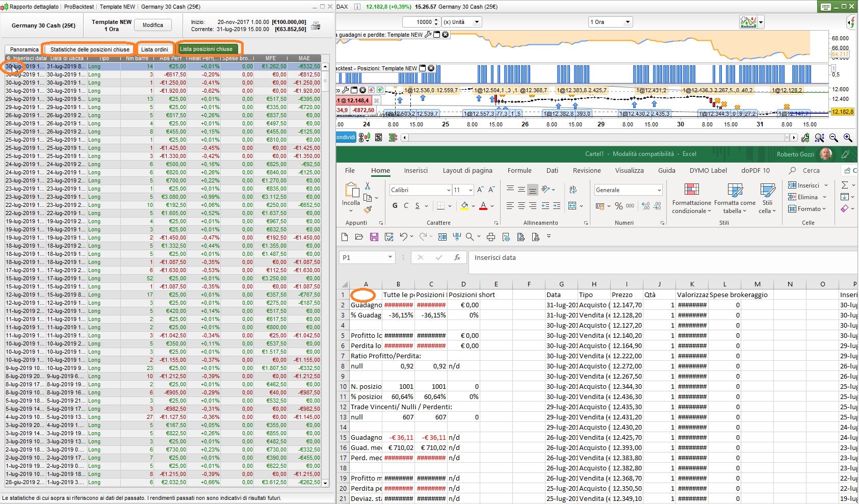
Task: Click the Excel save (floppy disk) icon
Action: (x=374, y=237)
